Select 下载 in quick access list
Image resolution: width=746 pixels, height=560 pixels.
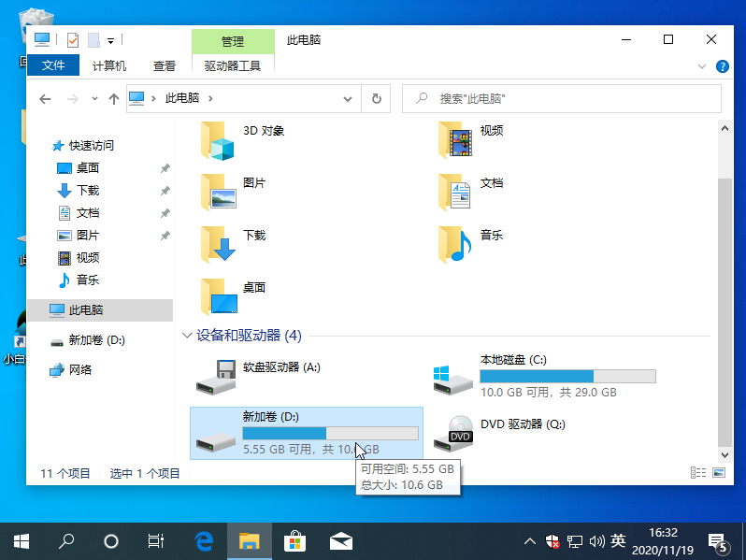coord(88,190)
